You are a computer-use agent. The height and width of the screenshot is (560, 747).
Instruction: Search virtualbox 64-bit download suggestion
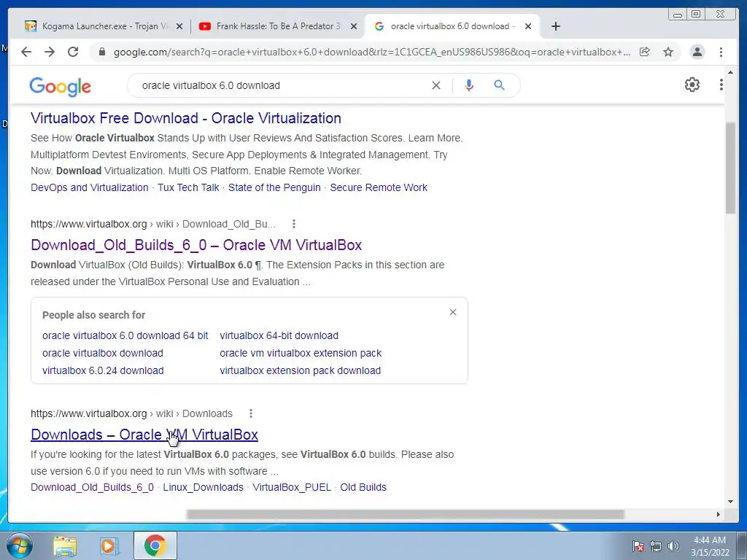(x=279, y=335)
